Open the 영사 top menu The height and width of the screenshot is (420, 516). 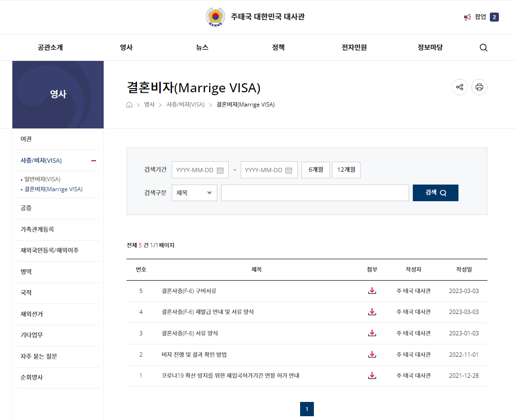pos(127,48)
